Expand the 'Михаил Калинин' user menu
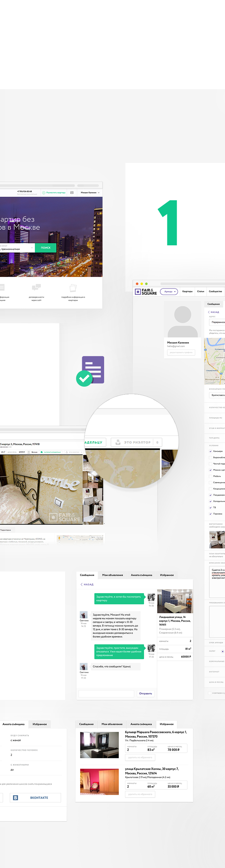Image resolution: width=225 pixels, height=868 pixels. click(90, 193)
